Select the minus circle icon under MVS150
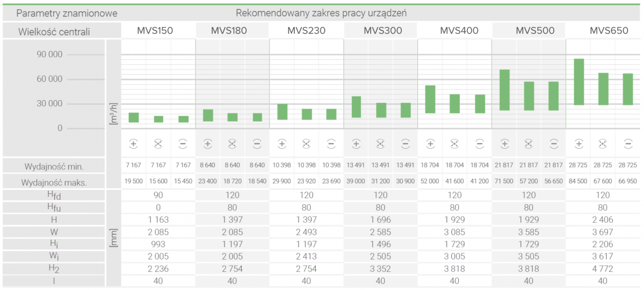This screenshot has width=644, height=290. pos(183,144)
